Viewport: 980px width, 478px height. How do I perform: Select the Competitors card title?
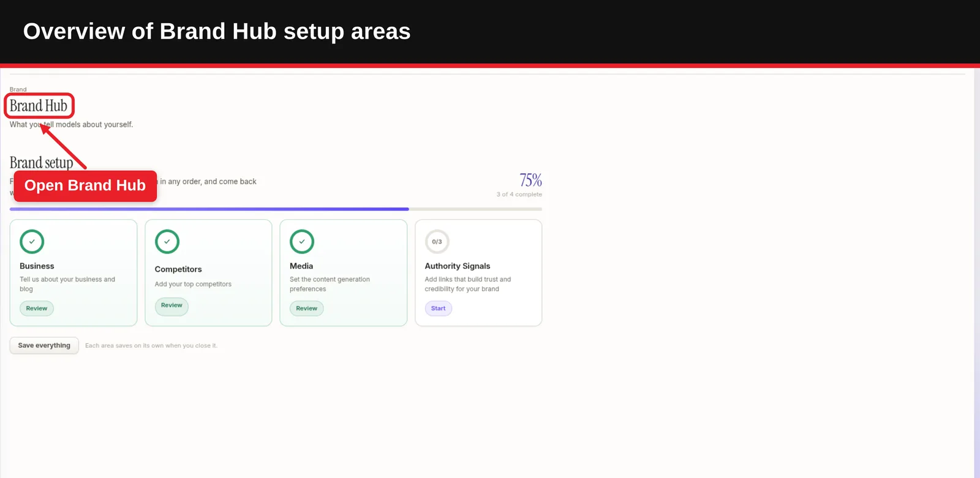click(x=178, y=269)
